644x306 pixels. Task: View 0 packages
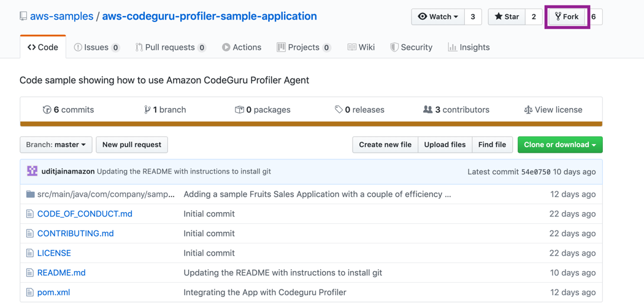tap(263, 110)
